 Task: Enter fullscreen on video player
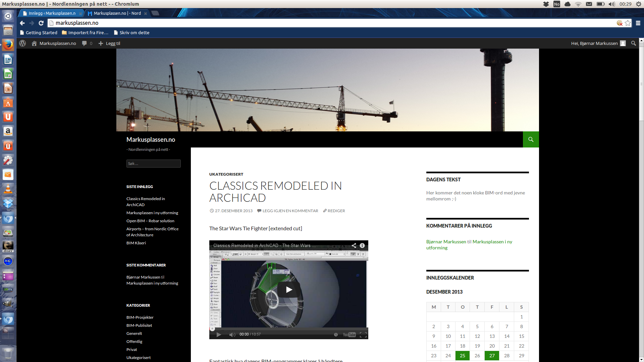(x=363, y=335)
